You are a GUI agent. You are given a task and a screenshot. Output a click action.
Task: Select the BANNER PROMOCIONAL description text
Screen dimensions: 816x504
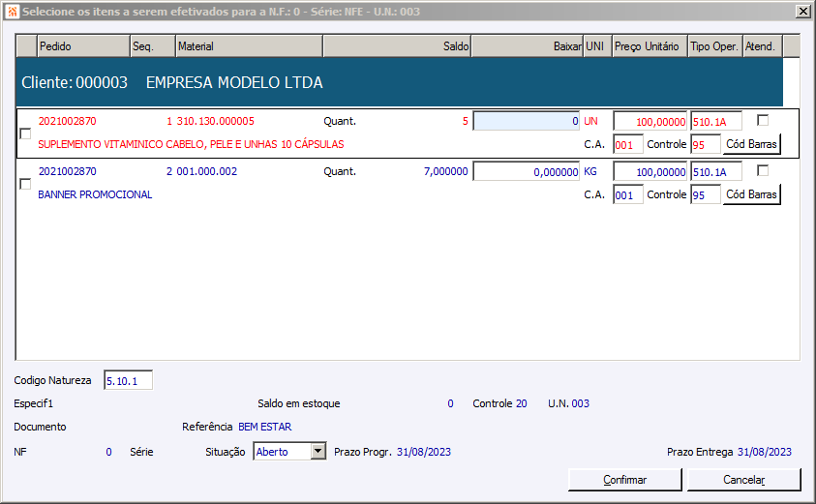tap(95, 194)
